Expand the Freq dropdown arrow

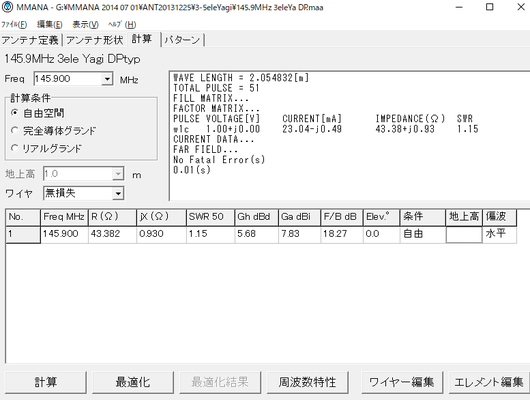107,79
